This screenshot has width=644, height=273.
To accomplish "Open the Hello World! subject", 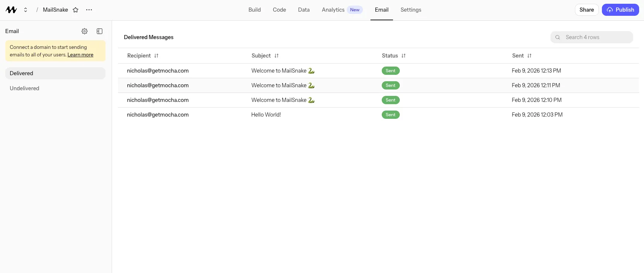I will (x=266, y=115).
